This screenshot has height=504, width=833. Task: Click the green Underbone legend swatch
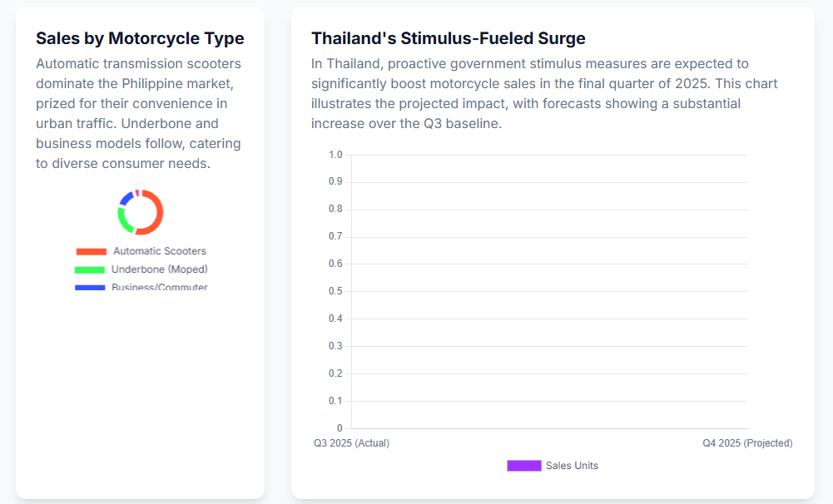[x=90, y=269]
